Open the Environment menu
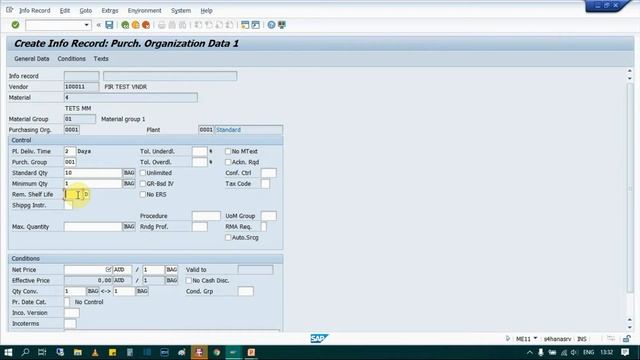This screenshot has width=640, height=360. [144, 11]
